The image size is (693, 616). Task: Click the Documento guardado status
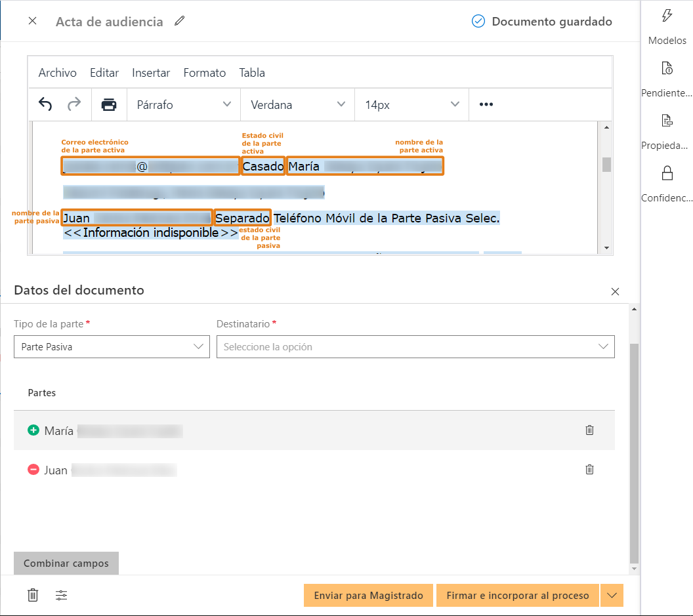(x=542, y=21)
